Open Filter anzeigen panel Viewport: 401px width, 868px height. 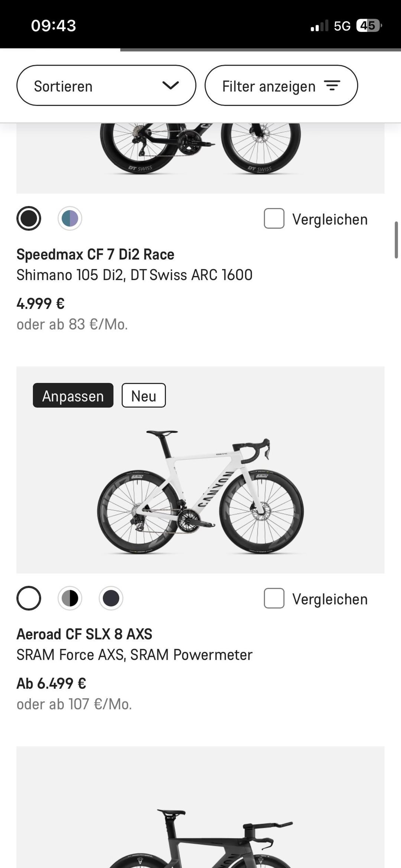(x=281, y=86)
